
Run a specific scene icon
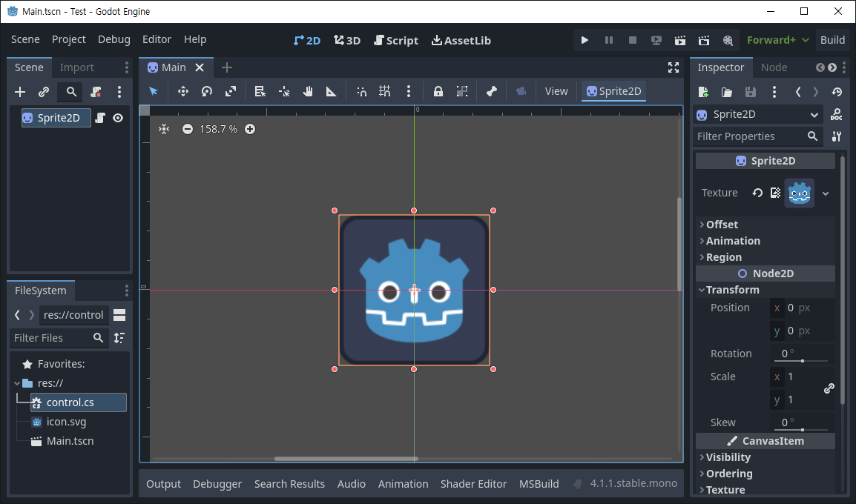pos(704,40)
